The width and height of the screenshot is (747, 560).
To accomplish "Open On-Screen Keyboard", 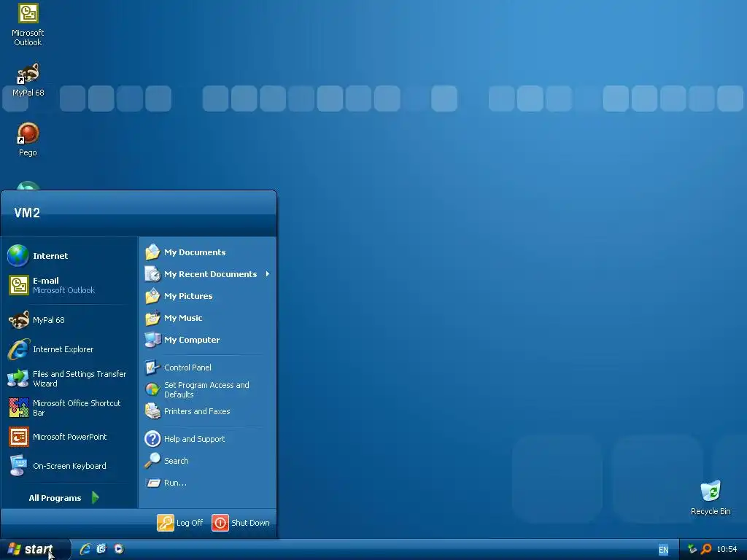I will click(69, 466).
